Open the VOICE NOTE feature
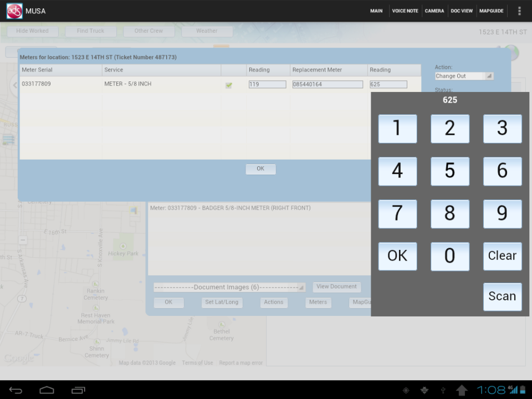Image resolution: width=532 pixels, height=399 pixels. 405,11
